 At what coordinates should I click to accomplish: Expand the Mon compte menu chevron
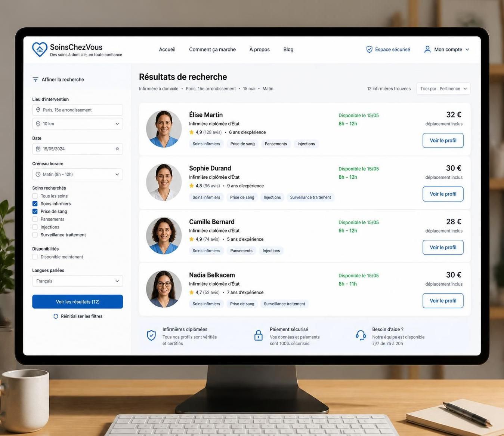pos(467,49)
